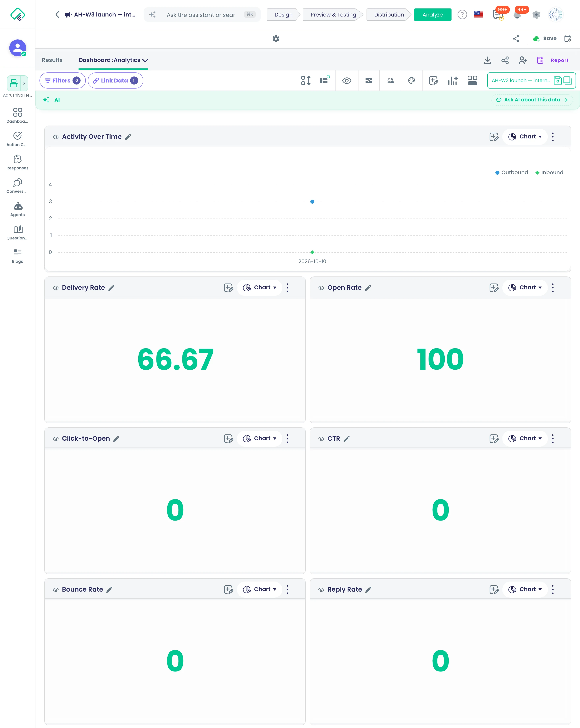Click the Link Data button
This screenshot has width=580, height=728.
click(x=116, y=80)
